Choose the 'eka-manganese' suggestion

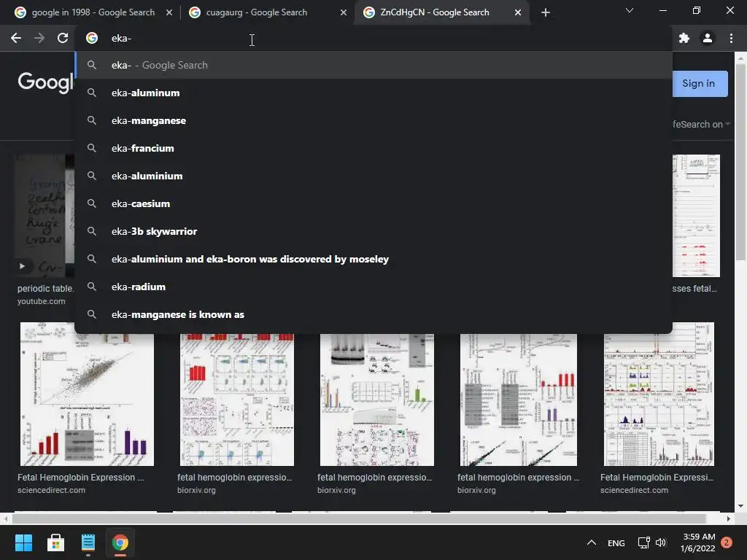pyautogui.click(x=373, y=120)
